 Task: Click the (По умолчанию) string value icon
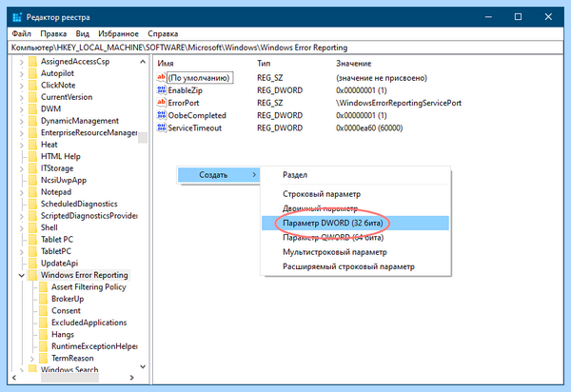[162, 77]
